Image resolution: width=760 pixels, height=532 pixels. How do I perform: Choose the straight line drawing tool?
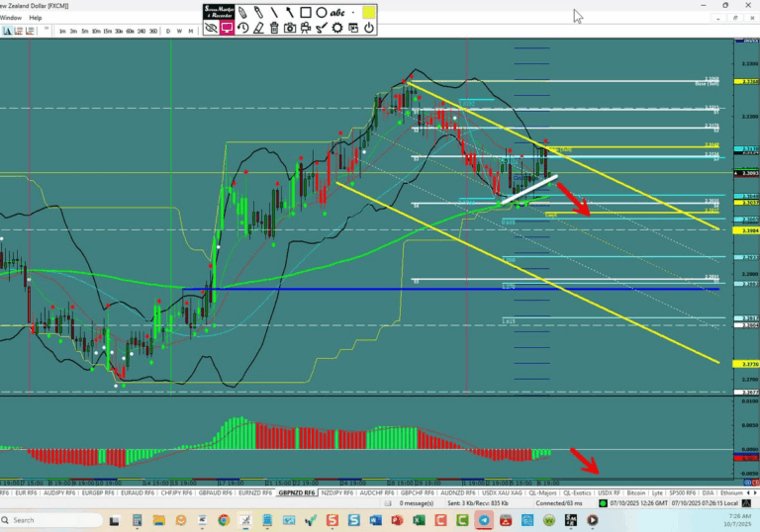click(274, 13)
